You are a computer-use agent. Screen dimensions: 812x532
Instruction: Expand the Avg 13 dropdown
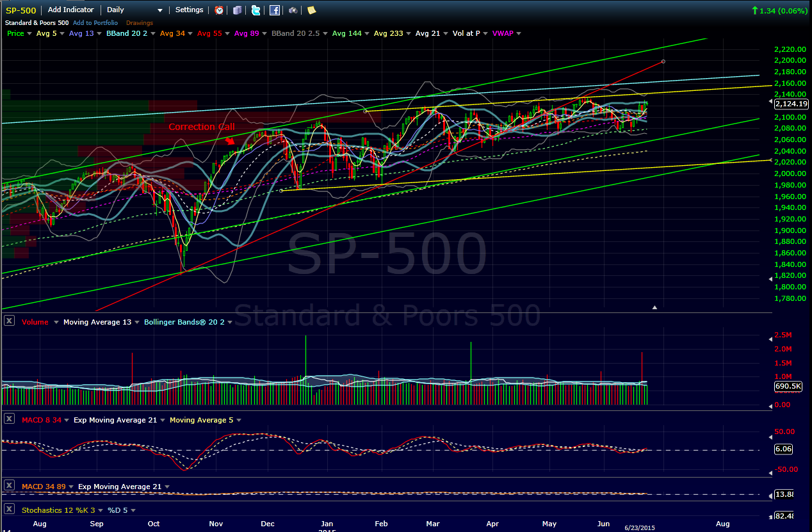99,33
